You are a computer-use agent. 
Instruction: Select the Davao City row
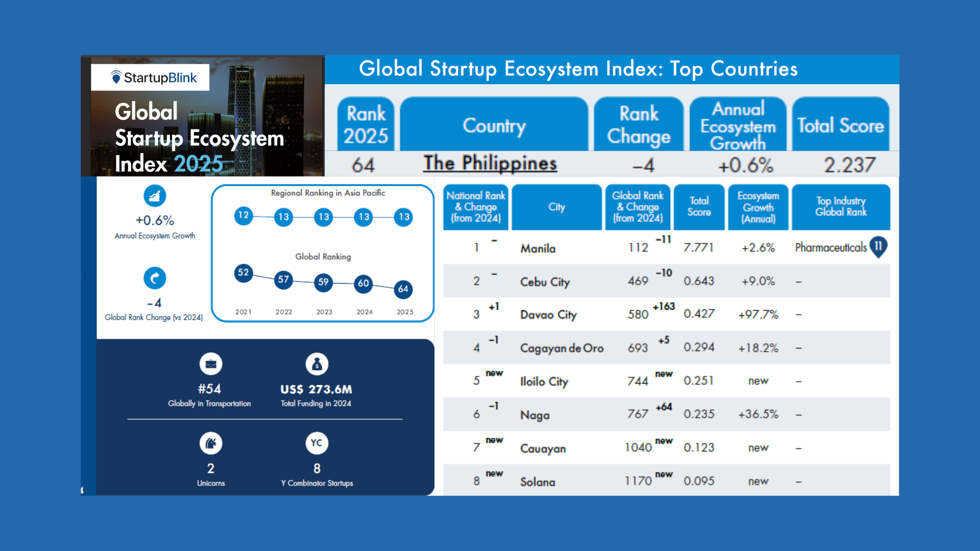coord(548,315)
